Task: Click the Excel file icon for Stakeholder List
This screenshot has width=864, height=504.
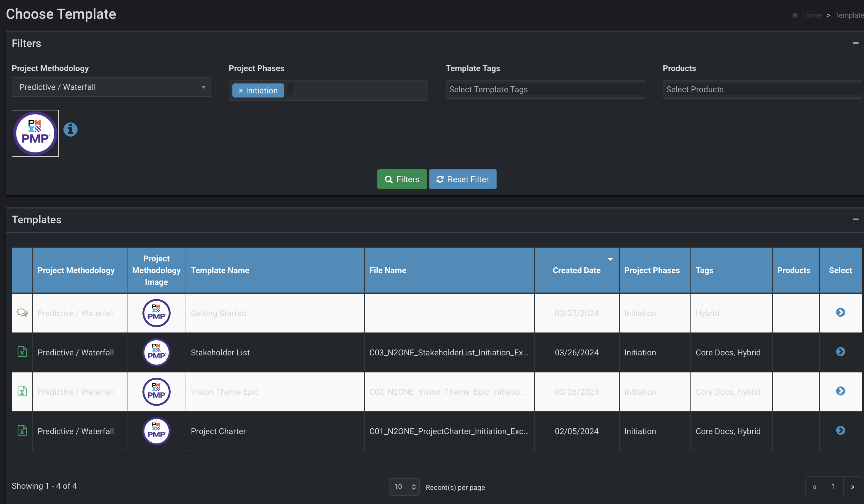Action: click(x=22, y=352)
